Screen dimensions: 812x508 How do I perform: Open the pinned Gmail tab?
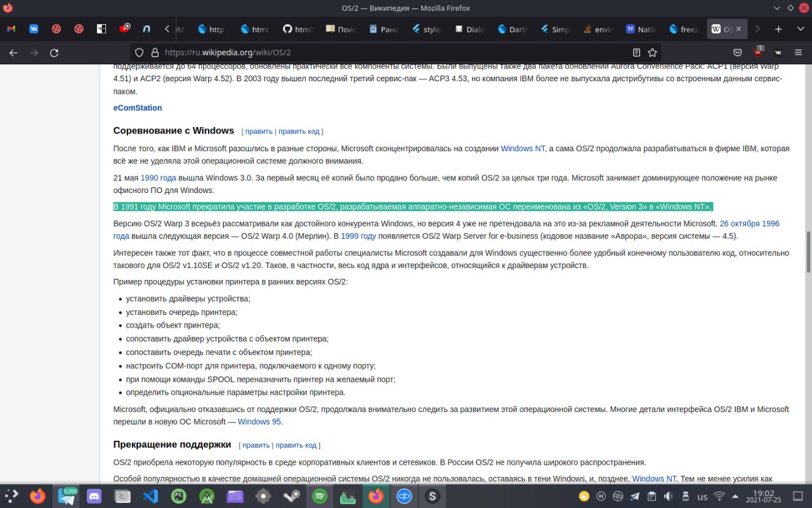11,29
